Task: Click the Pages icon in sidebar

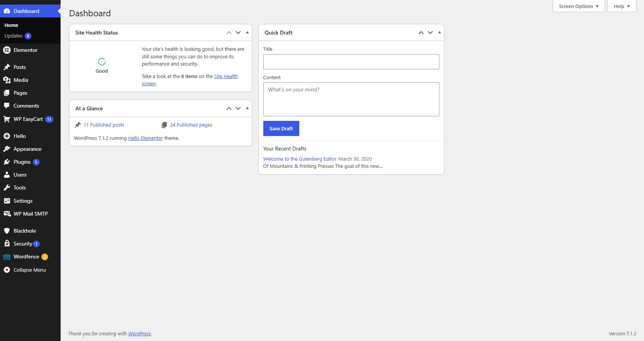Action: click(7, 93)
